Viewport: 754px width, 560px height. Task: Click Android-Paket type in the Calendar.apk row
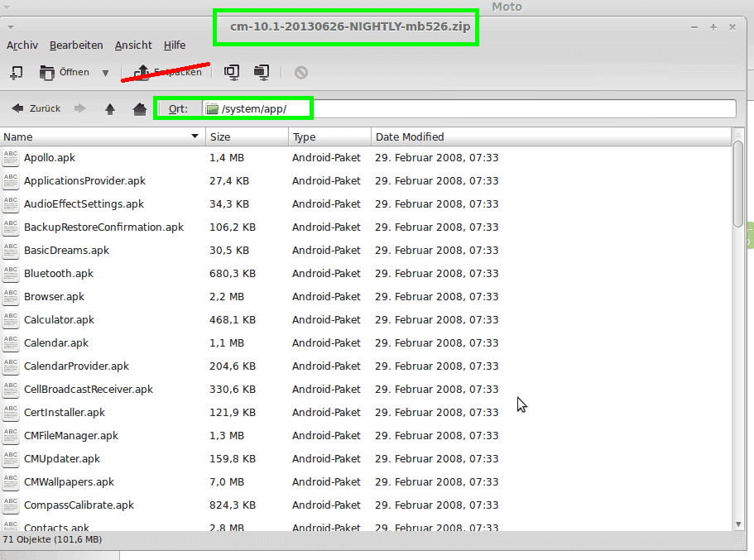click(x=326, y=342)
